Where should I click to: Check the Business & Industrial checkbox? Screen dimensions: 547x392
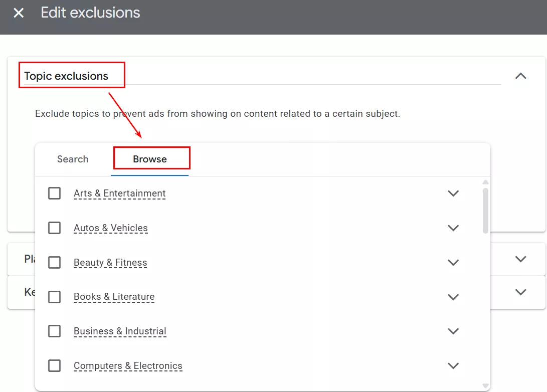click(x=54, y=331)
